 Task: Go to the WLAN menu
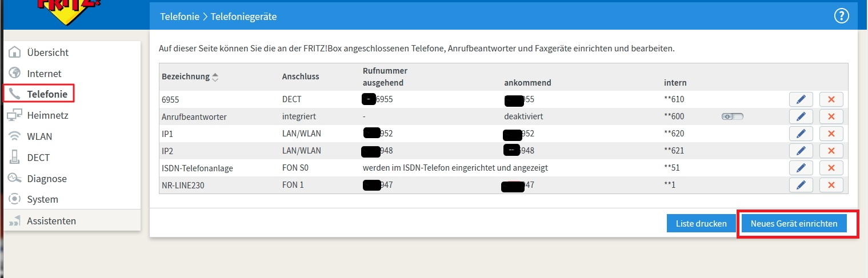[x=39, y=136]
